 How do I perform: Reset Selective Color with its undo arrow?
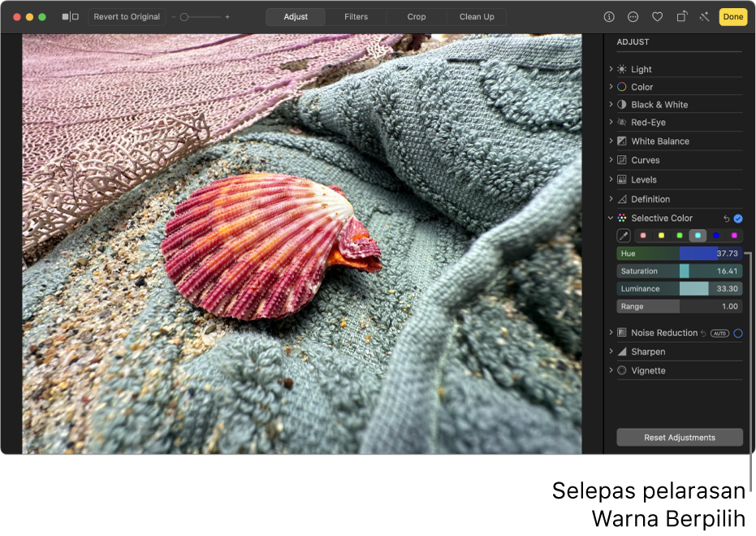726,218
